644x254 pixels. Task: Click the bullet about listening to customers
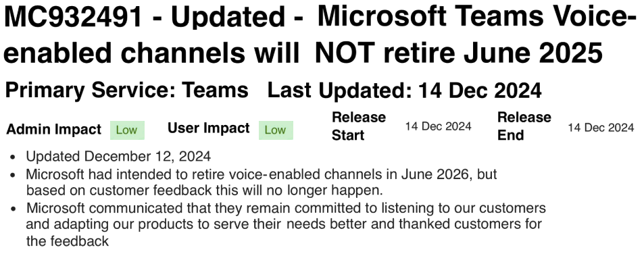click(x=286, y=224)
